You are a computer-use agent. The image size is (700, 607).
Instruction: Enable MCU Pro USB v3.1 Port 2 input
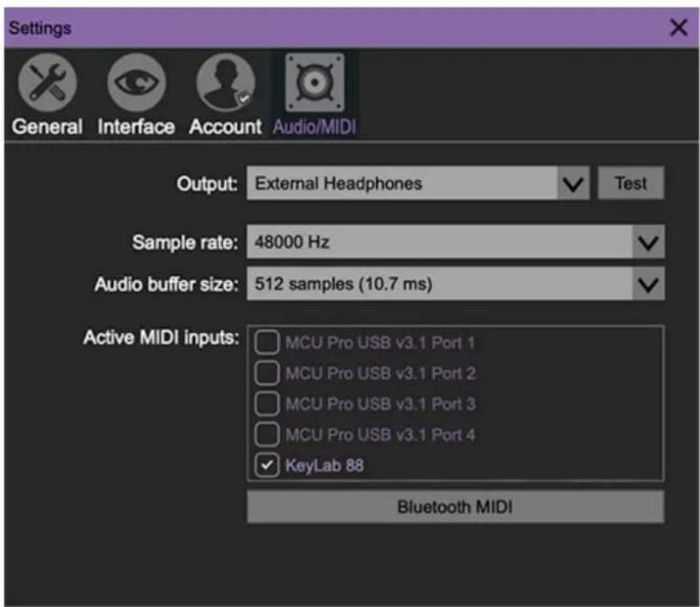coord(267,373)
